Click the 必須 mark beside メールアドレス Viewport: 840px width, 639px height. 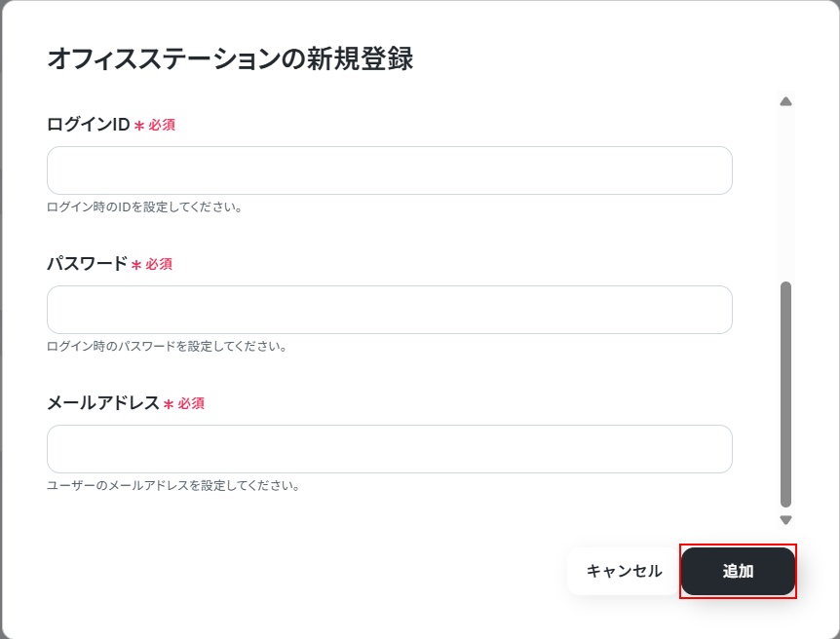(191, 403)
